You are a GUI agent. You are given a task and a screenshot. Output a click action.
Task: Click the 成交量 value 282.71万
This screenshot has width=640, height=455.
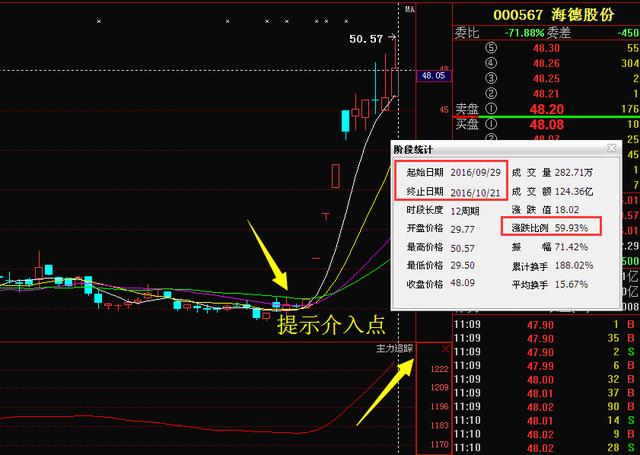(573, 173)
